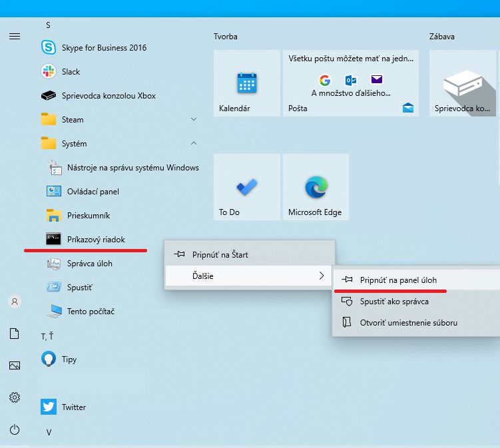Click the Zábava group heading
500x448 pixels.
click(441, 37)
